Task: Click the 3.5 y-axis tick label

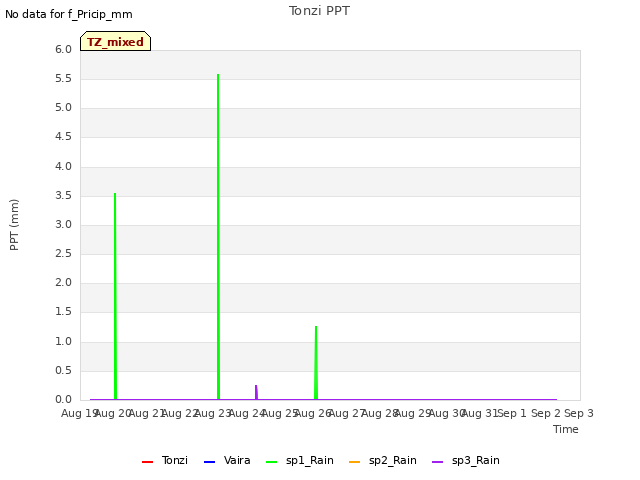Action: [63, 196]
